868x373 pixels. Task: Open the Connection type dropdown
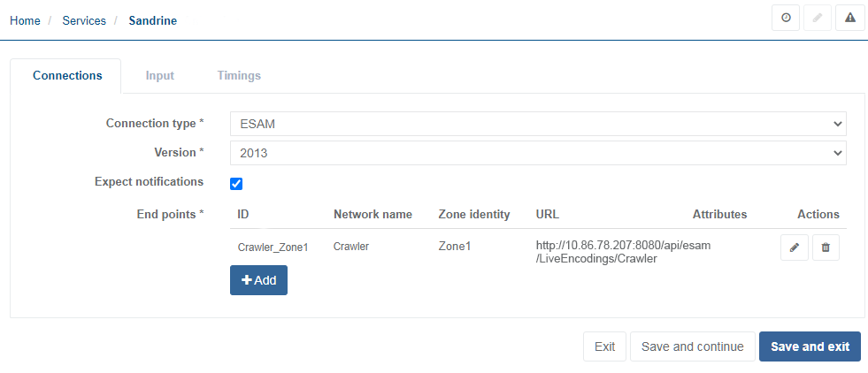(537, 124)
